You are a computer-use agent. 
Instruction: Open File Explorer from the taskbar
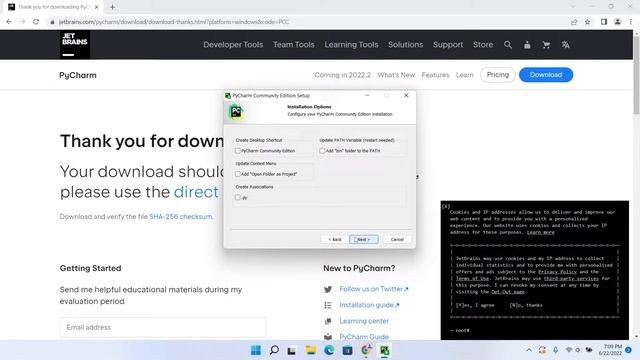[311, 350]
